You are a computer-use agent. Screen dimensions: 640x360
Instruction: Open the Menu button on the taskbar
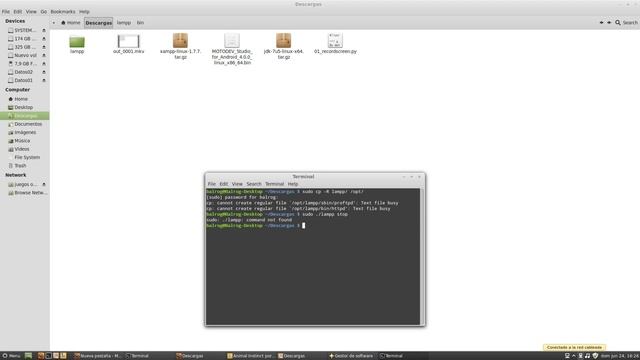[11, 356]
